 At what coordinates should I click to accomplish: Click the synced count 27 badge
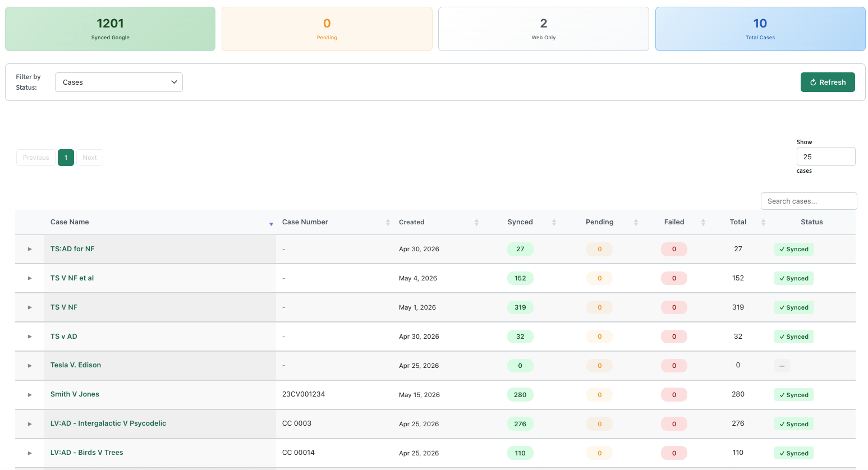tap(520, 249)
